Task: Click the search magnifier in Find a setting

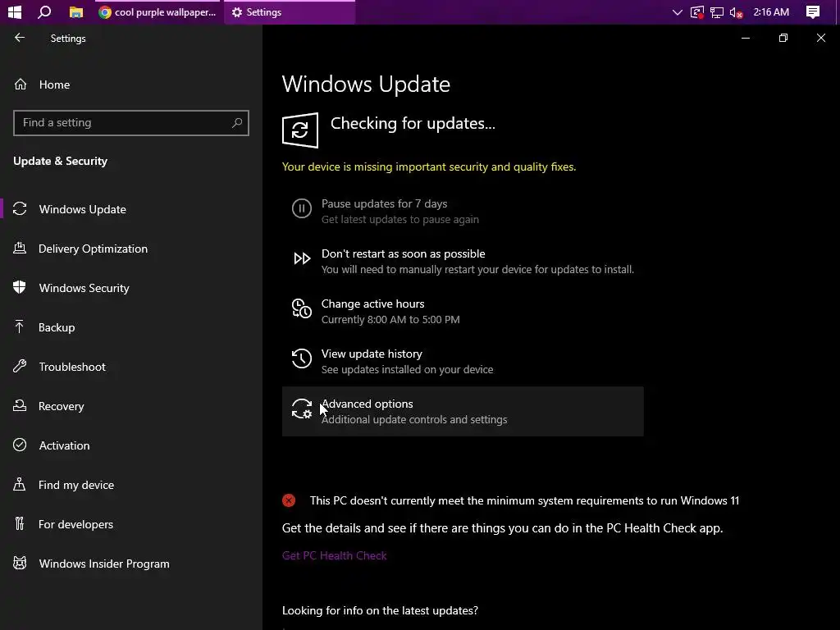Action: click(x=237, y=123)
